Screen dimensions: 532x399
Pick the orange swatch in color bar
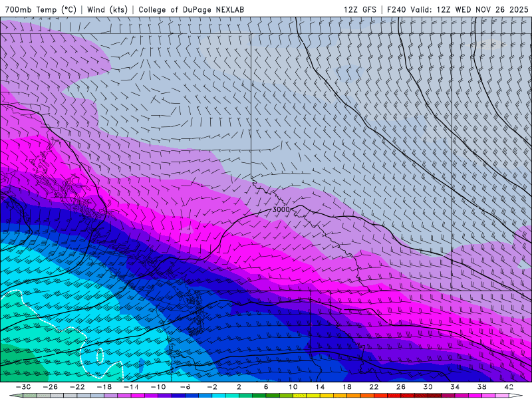click(x=354, y=394)
